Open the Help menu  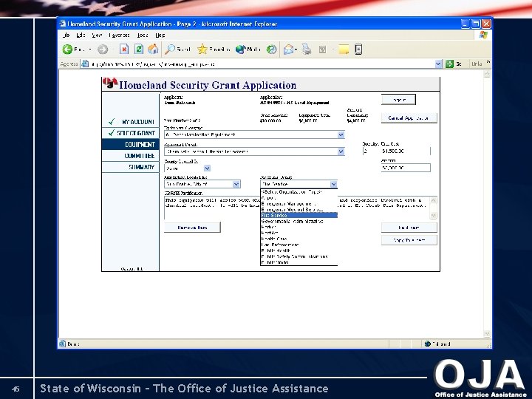[x=160, y=35]
